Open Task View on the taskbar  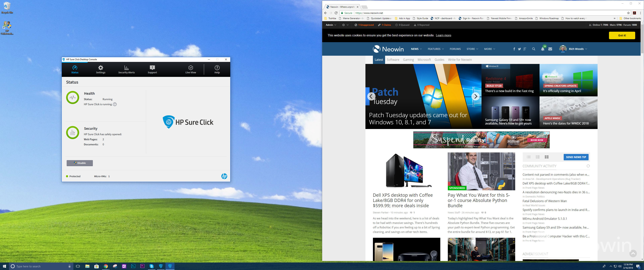[78, 266]
